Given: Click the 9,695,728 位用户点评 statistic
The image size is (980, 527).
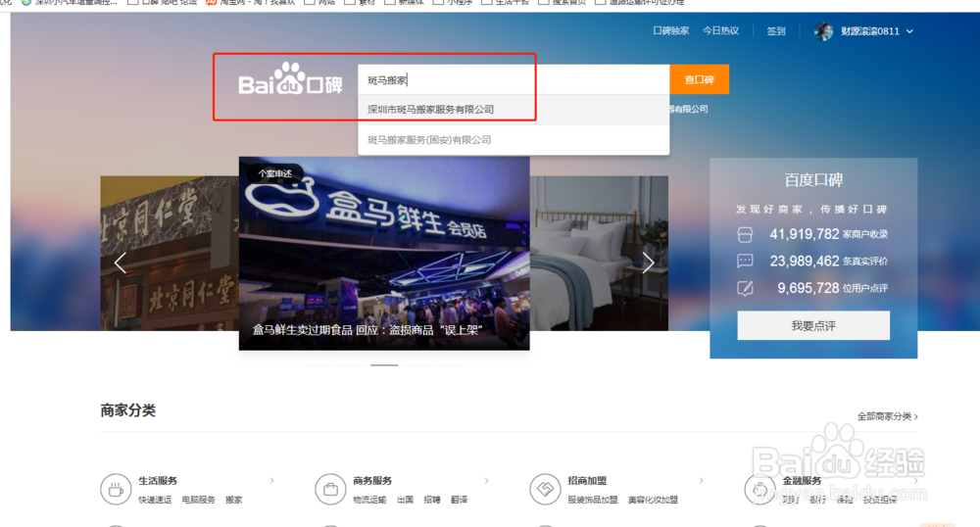Looking at the screenshot, I should click(x=832, y=288).
